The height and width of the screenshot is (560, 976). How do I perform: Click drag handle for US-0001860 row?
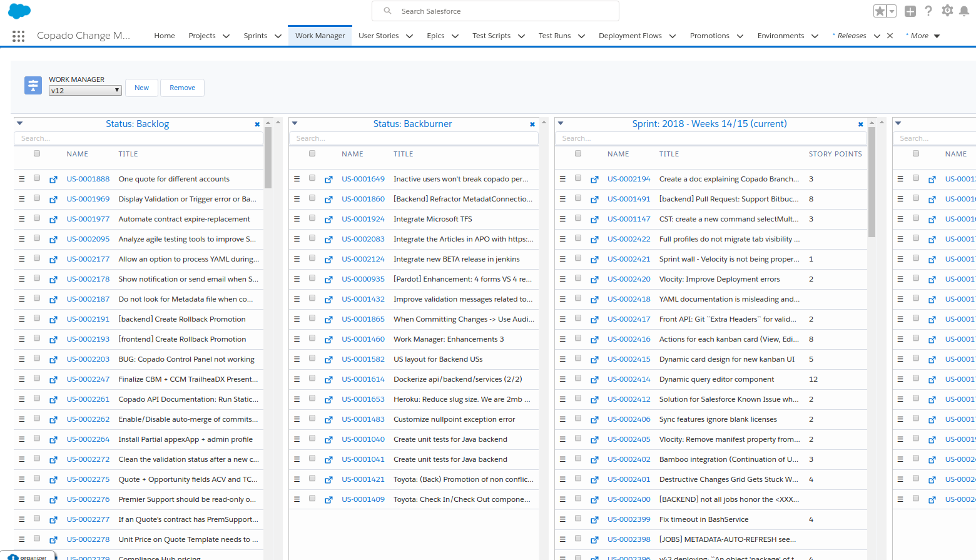pos(297,199)
